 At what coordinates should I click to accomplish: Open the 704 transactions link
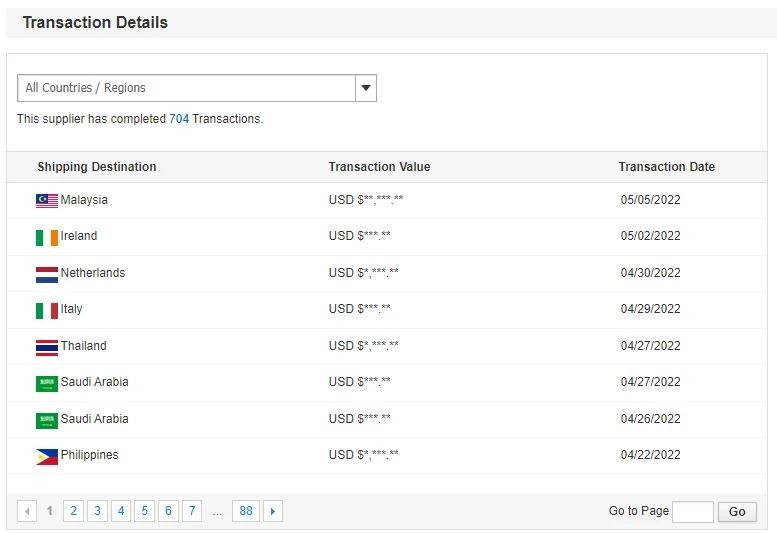click(179, 119)
